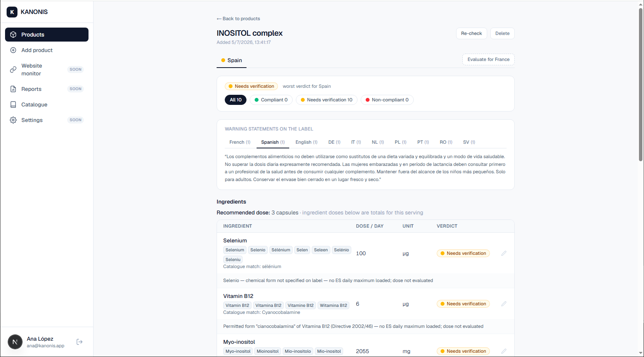Click the Seleniu synonym chip
644x357 pixels.
coord(233,260)
